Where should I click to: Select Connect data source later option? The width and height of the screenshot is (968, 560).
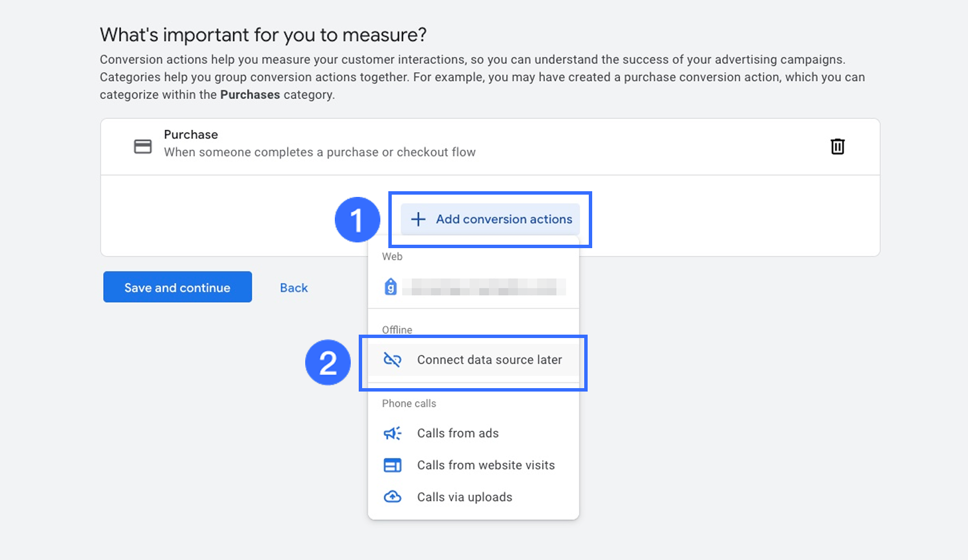[489, 360]
